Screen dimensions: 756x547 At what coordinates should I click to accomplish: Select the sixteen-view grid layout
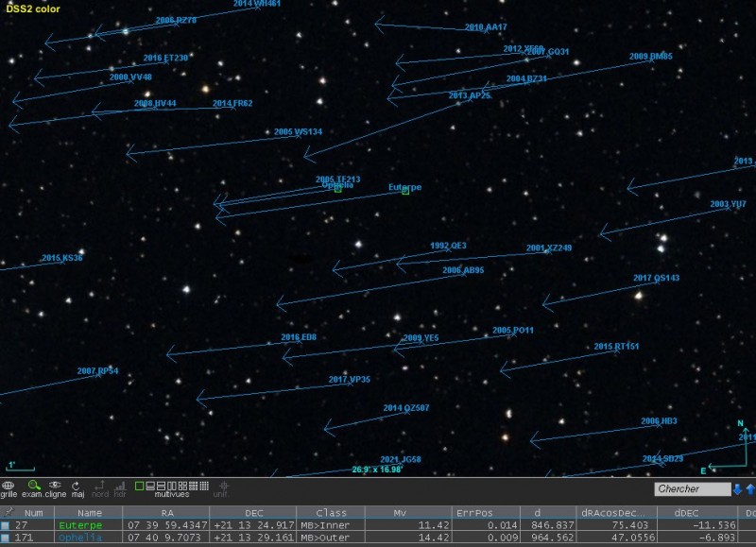204,486
